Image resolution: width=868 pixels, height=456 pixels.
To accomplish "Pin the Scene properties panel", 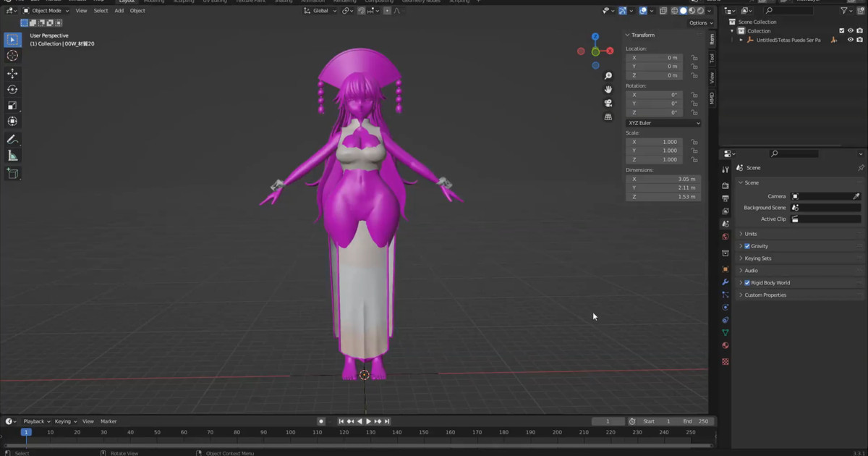I will click(860, 168).
